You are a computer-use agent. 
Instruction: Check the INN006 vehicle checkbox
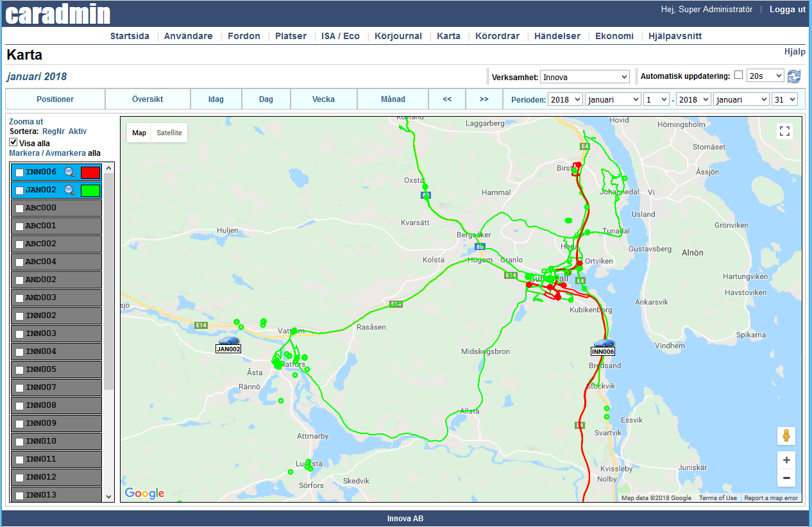pyautogui.click(x=19, y=172)
